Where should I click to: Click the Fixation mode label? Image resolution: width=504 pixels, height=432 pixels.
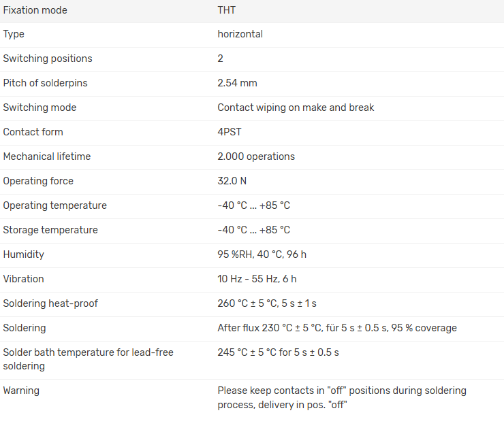pos(35,10)
